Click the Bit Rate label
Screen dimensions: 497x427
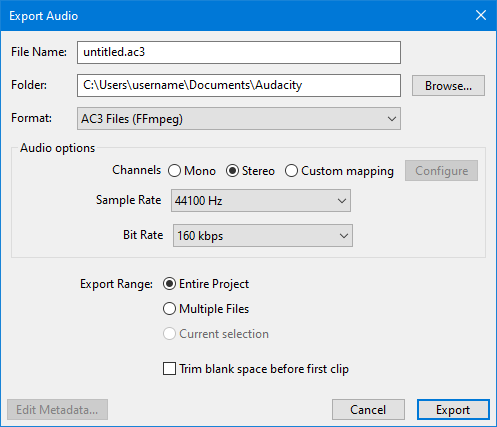[x=143, y=235]
